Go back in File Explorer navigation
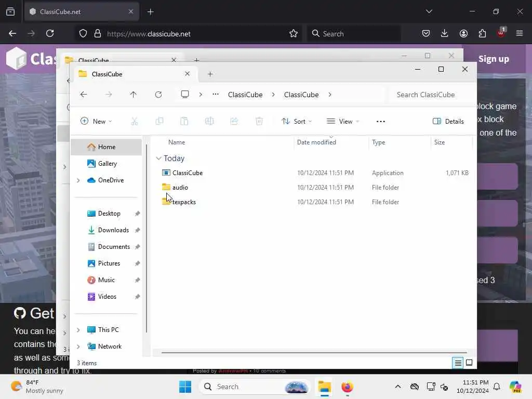 [84, 95]
